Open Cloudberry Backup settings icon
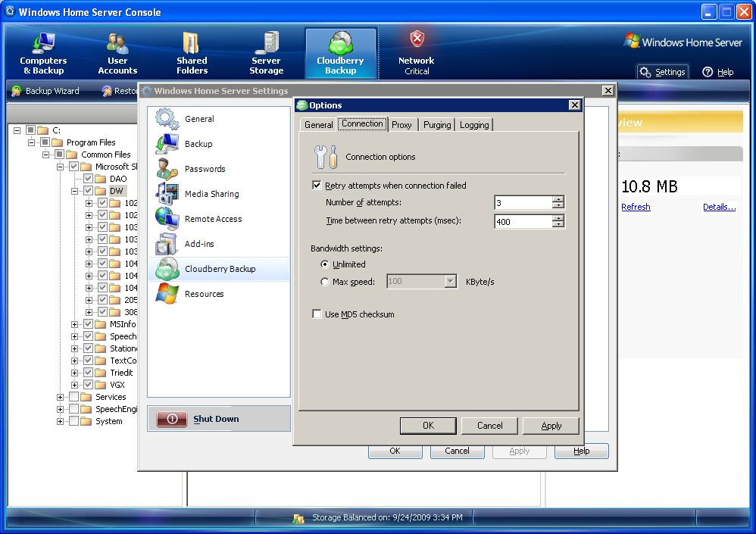The height and width of the screenshot is (534, 756). tap(167, 270)
